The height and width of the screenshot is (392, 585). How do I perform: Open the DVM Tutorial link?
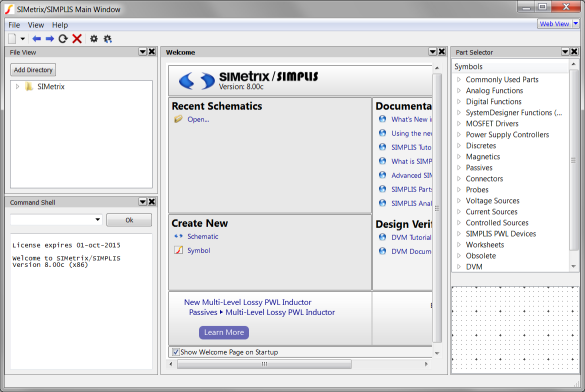click(x=412, y=238)
